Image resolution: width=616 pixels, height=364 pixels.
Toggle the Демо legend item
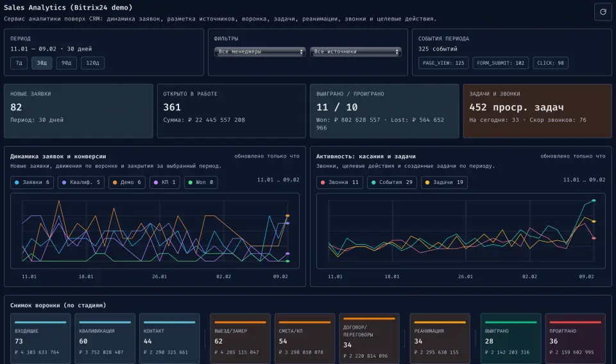[126, 183]
